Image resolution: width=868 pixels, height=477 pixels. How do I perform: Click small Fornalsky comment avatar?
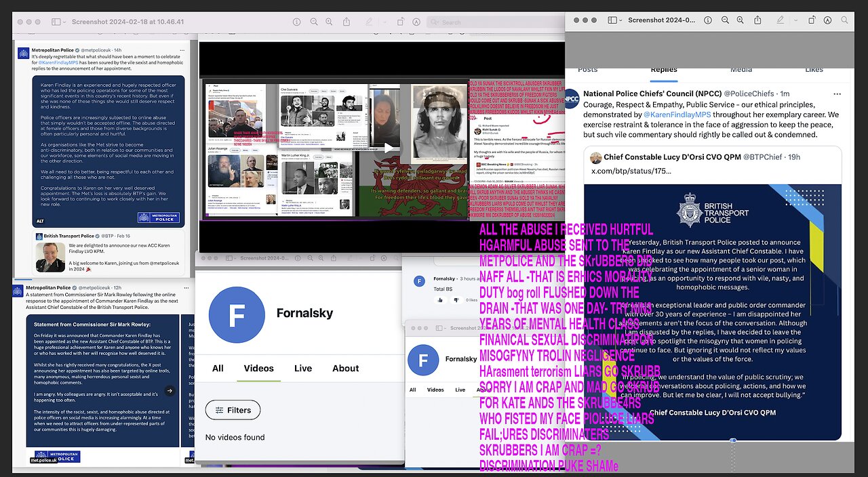[x=420, y=281]
